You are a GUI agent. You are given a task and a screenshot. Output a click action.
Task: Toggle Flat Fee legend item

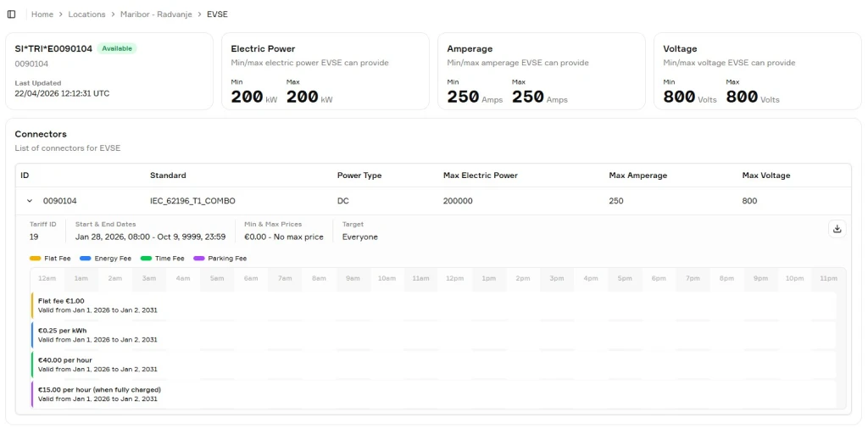[50, 258]
